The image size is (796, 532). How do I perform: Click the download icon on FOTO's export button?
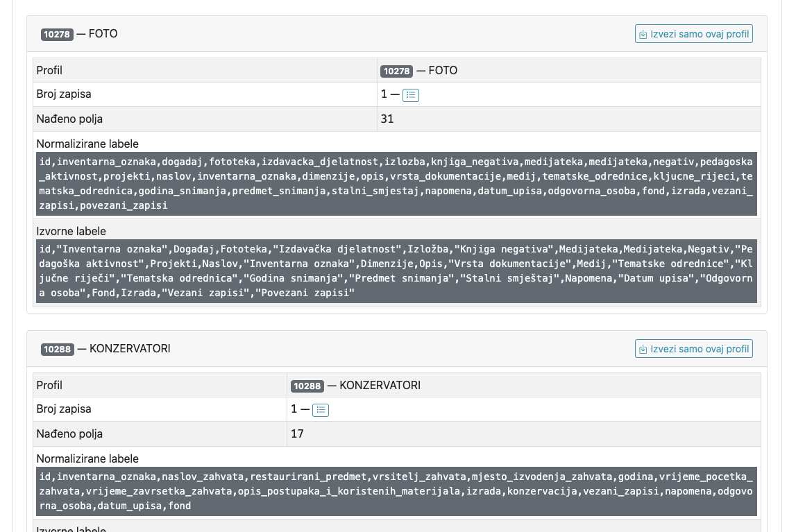(643, 35)
